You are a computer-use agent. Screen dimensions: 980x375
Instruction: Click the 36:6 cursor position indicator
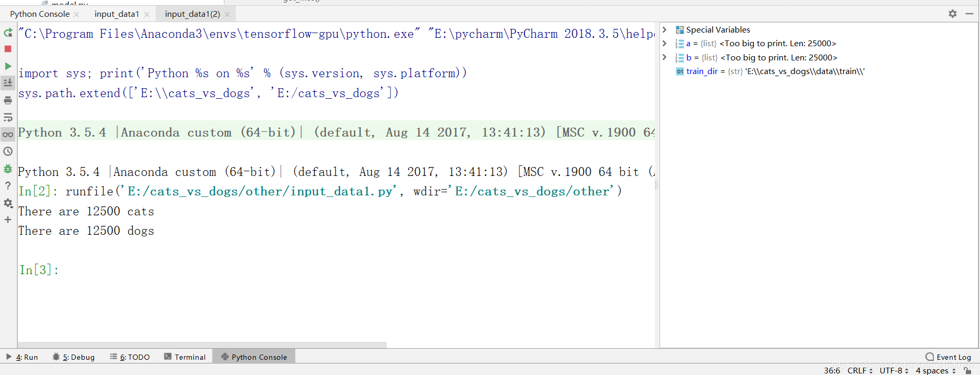tap(832, 370)
